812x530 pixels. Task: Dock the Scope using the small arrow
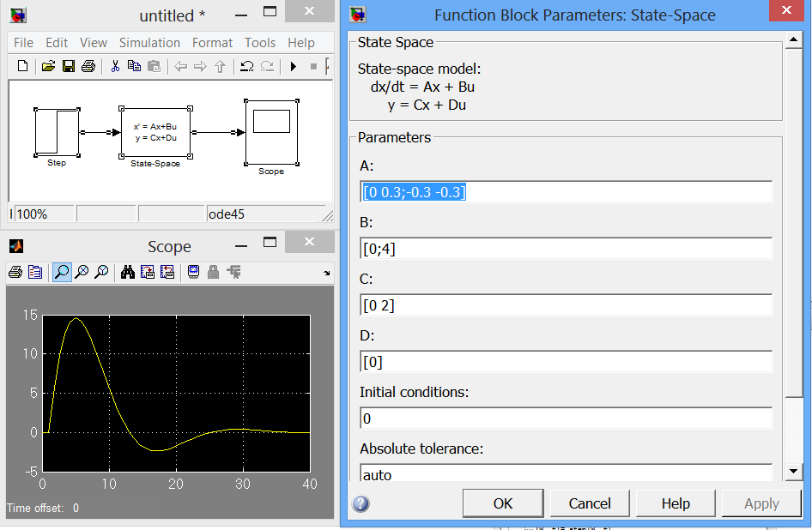(x=327, y=273)
